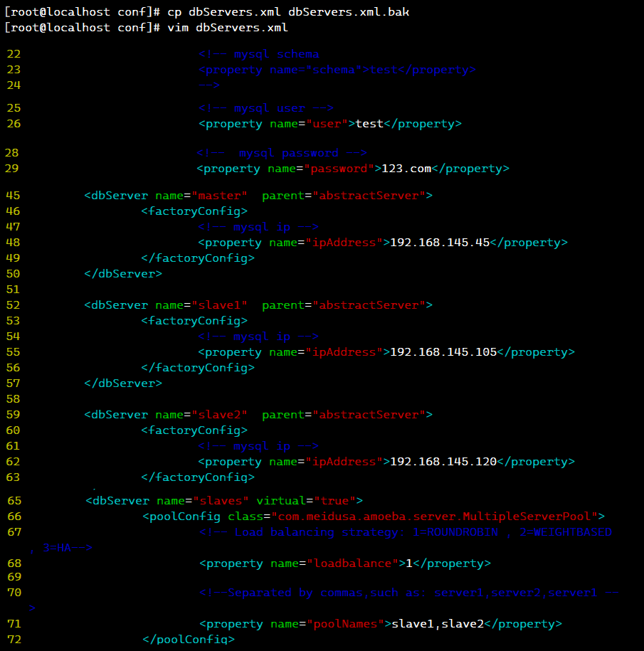Click the schema property value 'test' on line 23
The height and width of the screenshot is (651, 644).
click(x=384, y=70)
